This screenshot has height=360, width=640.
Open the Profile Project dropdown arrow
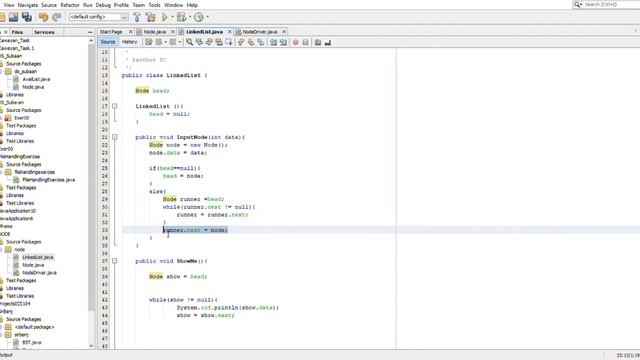click(207, 17)
